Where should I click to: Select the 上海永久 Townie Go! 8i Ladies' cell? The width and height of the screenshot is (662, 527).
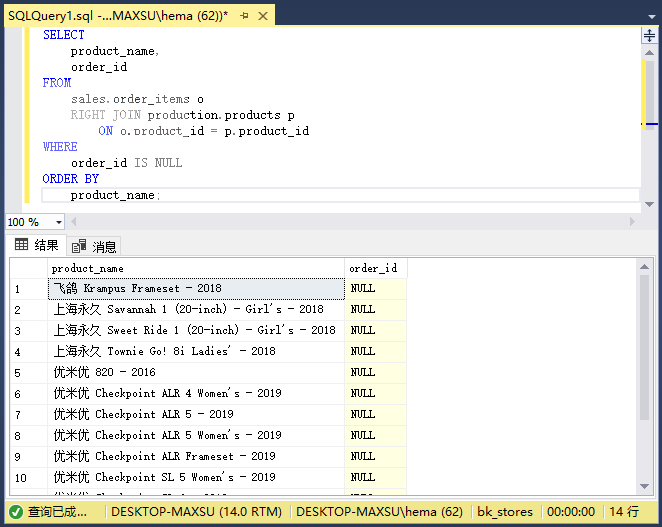tap(196, 351)
